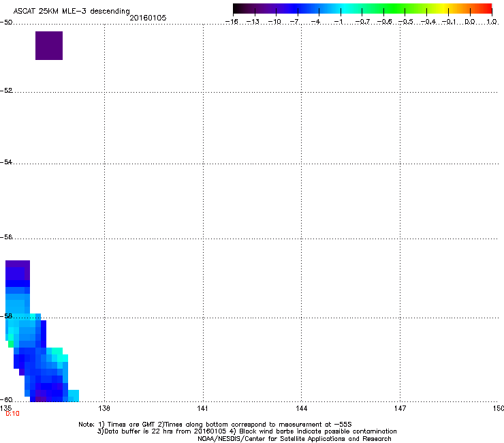Click the latitude label -60
This screenshot has height=443, width=504.
(6, 400)
